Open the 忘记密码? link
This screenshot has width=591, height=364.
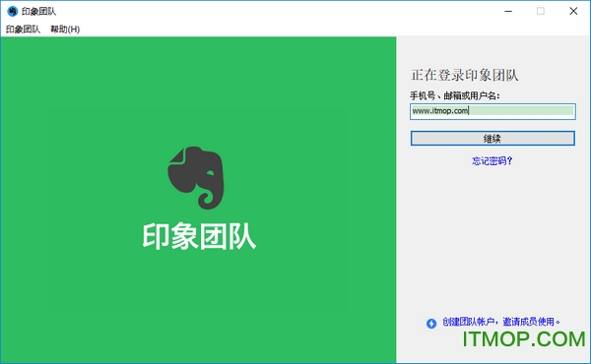coord(492,161)
